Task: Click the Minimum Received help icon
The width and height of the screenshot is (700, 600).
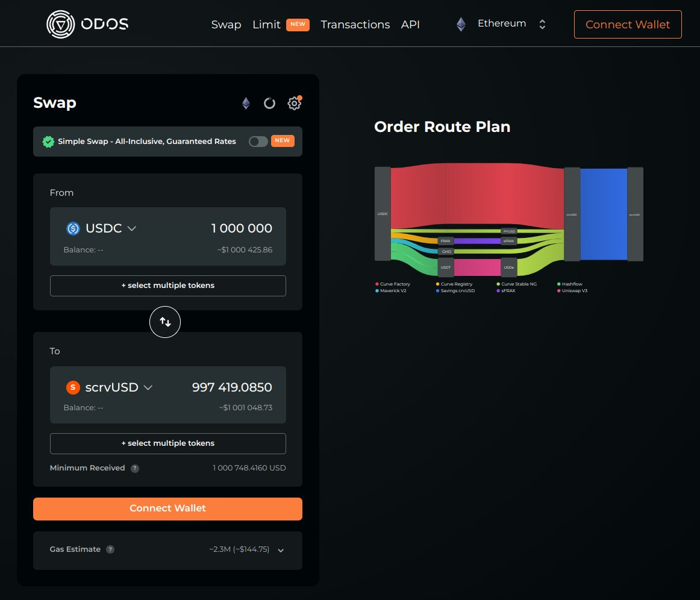Action: (x=134, y=468)
